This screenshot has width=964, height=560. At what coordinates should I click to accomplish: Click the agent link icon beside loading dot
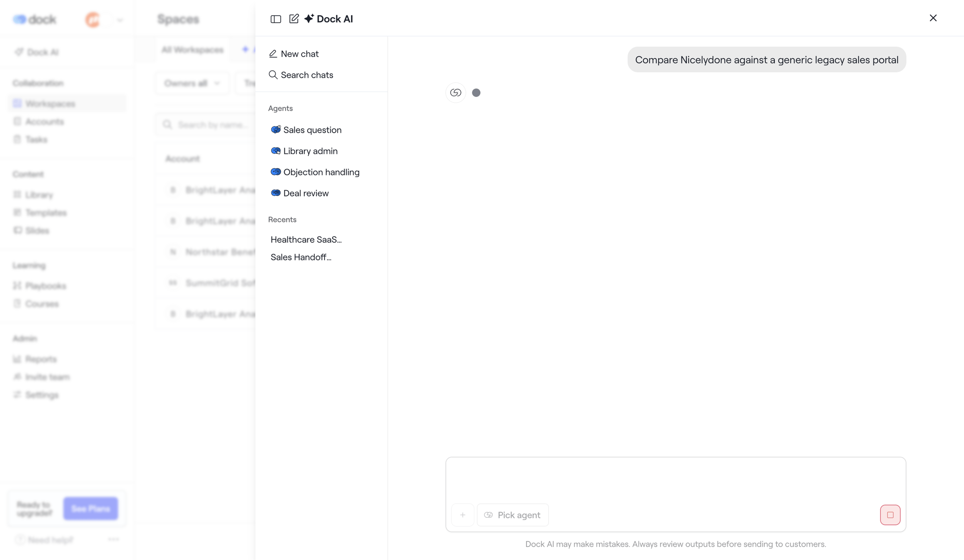point(455,93)
